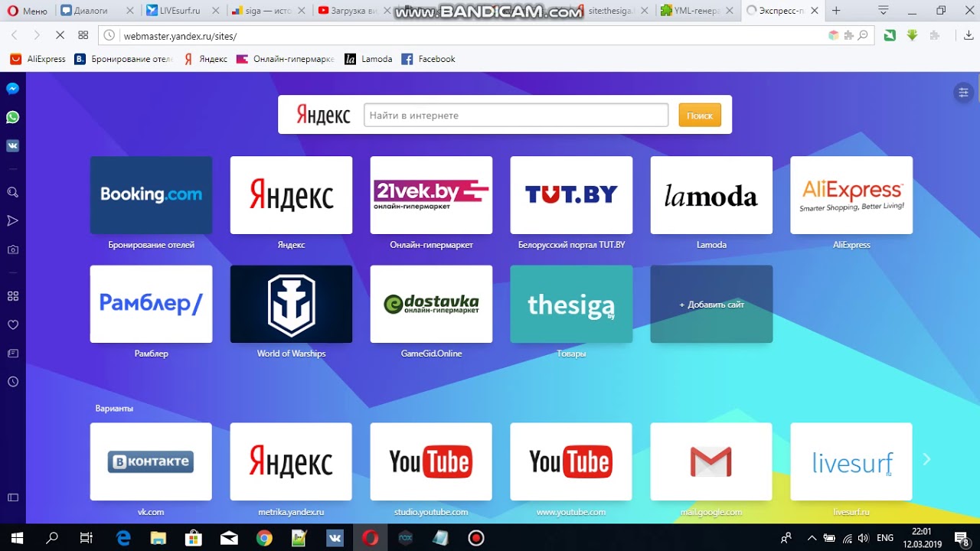Open the Booking.com speed dial tile

point(151,195)
